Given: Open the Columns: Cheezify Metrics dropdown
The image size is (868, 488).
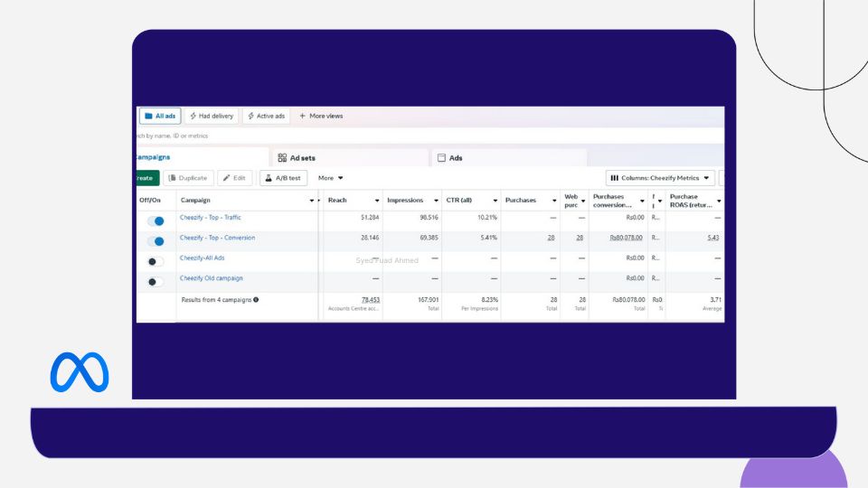Looking at the screenshot, I should [660, 178].
